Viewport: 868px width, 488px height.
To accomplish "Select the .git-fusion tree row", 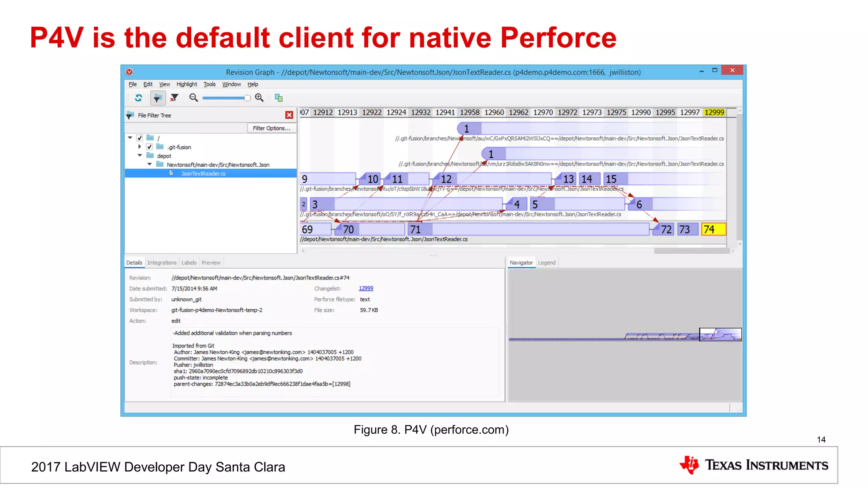I will point(211,147).
